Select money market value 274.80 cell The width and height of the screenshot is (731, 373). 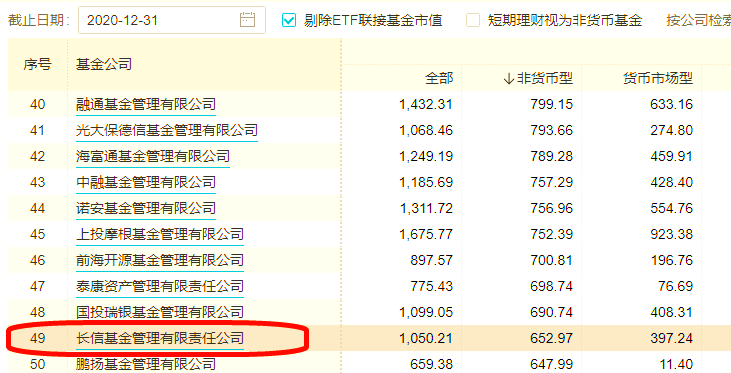tap(671, 130)
